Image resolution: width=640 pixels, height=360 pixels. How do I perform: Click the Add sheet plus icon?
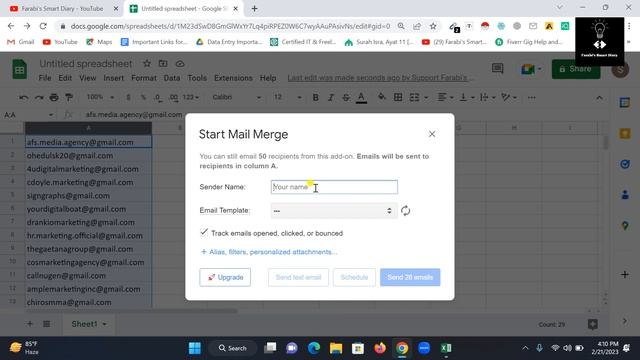click(x=30, y=324)
